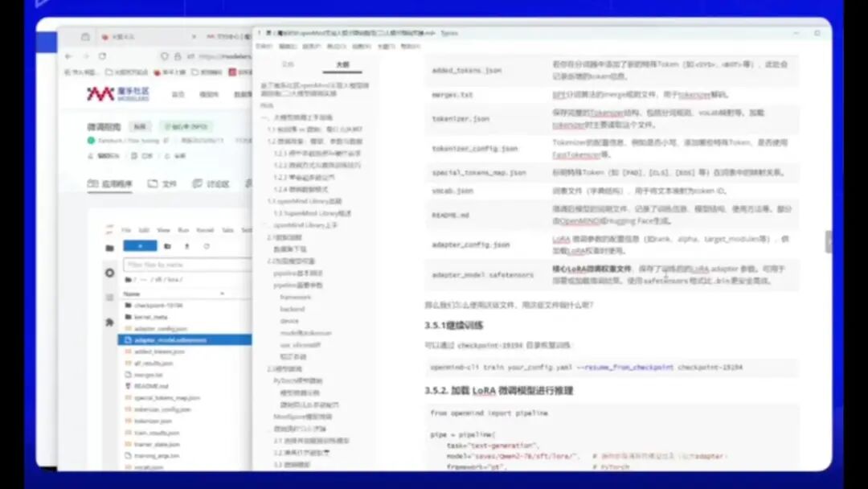Open the JupyterLab Edit menu
868x489 pixels.
tap(144, 230)
